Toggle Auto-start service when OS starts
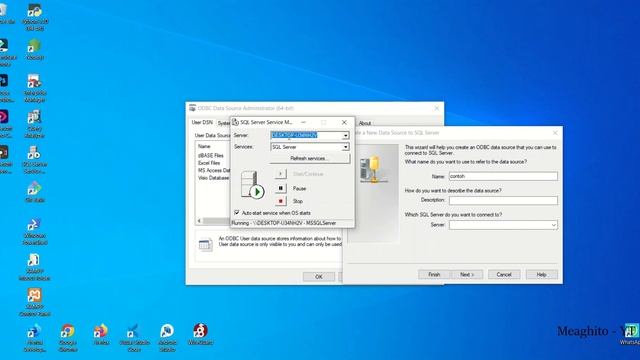The height and width of the screenshot is (360, 640). 237,213
